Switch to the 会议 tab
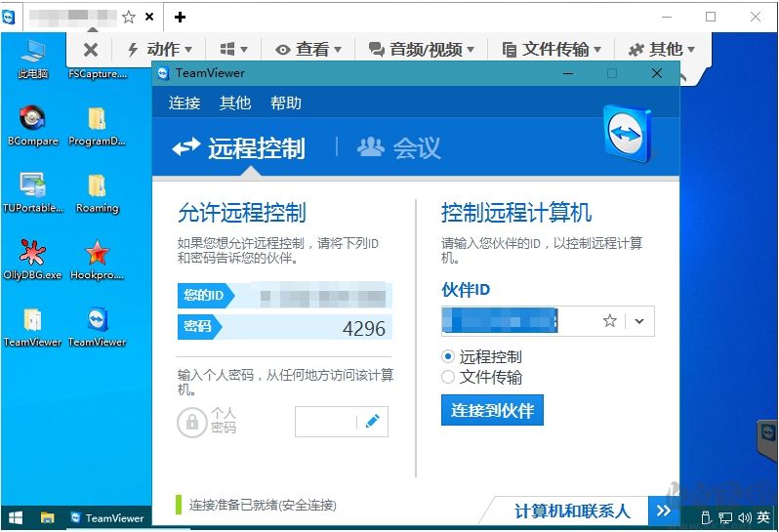The image size is (779, 532). (x=399, y=148)
